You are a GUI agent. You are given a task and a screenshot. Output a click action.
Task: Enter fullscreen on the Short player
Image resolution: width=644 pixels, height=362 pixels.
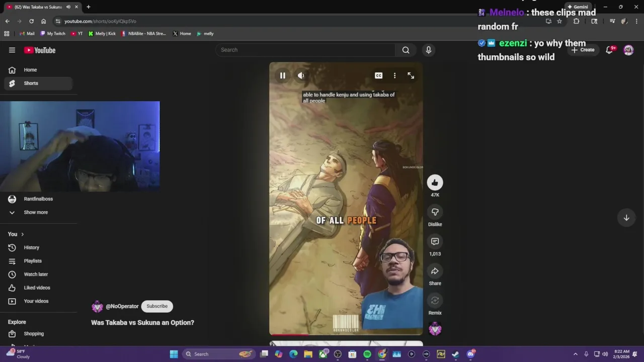tap(411, 75)
